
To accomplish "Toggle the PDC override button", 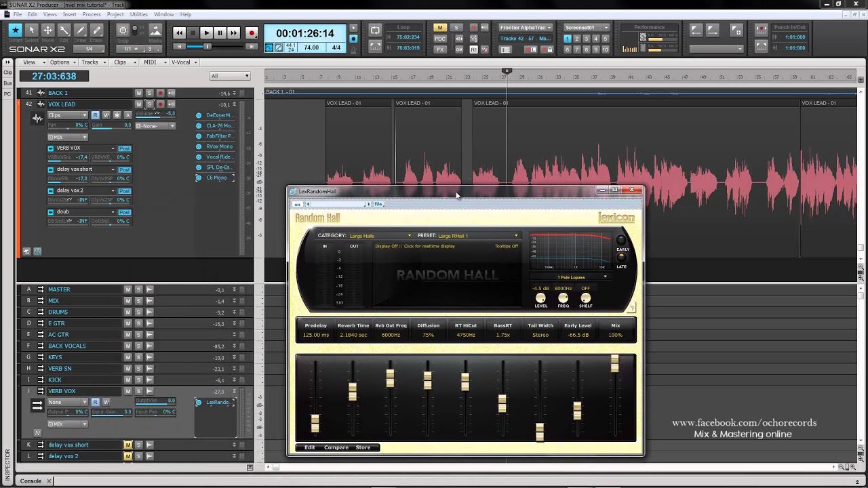I will [440, 39].
